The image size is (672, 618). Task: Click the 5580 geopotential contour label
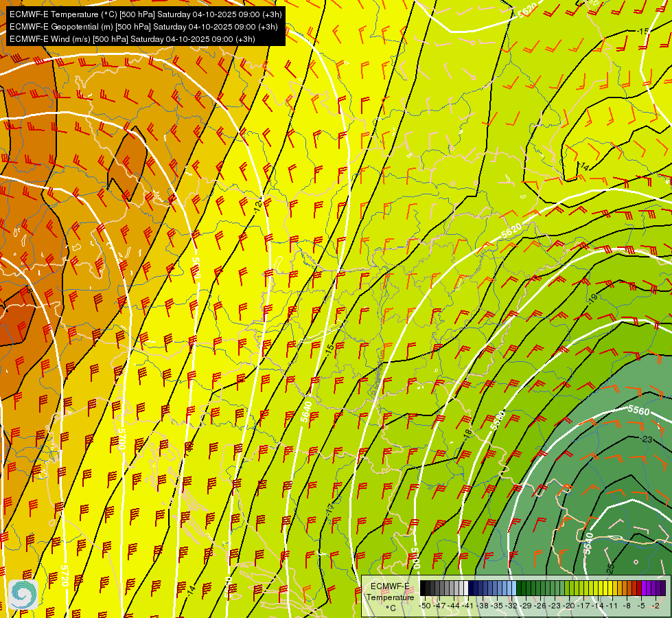pyautogui.click(x=498, y=421)
